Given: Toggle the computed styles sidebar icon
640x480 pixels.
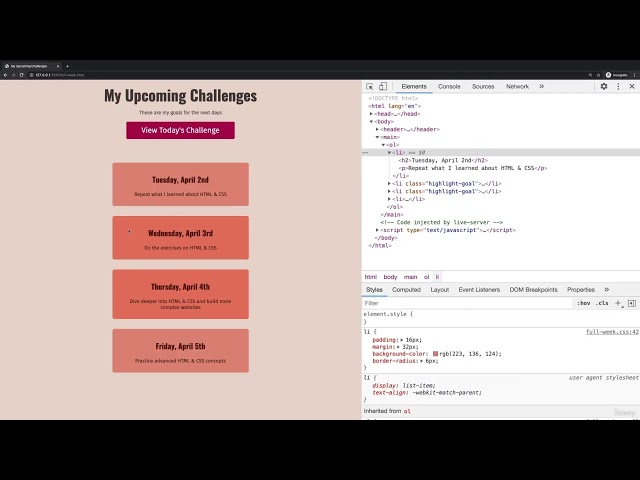Looking at the screenshot, I should pyautogui.click(x=632, y=303).
